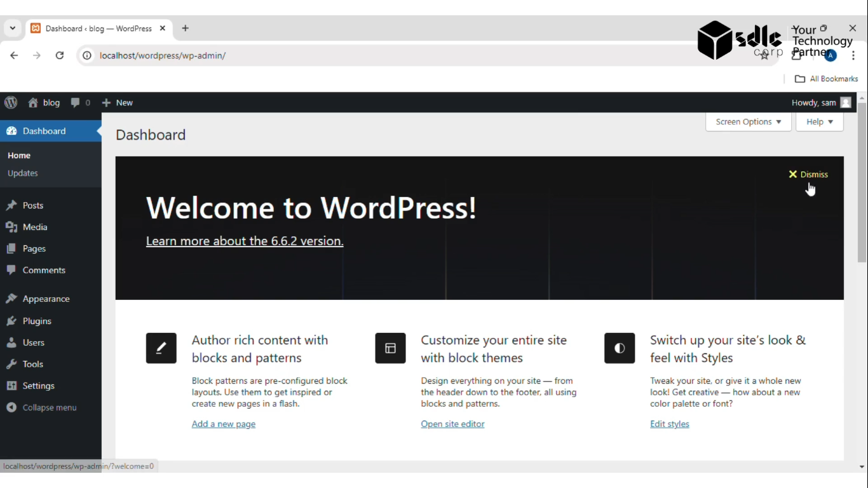The image size is (868, 488).
Task: Click the half-circle Styles icon
Action: click(620, 348)
